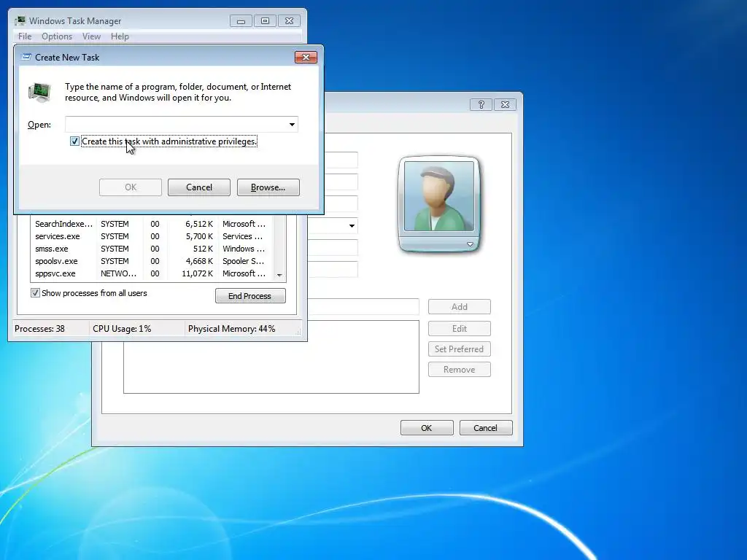Click the Set Preferred button
This screenshot has width=747, height=560.
click(x=460, y=349)
